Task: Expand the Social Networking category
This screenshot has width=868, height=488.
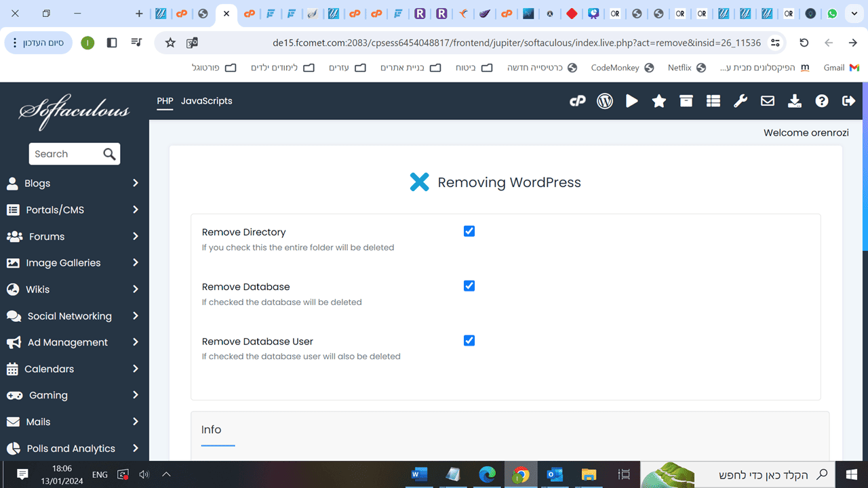Action: coord(75,316)
